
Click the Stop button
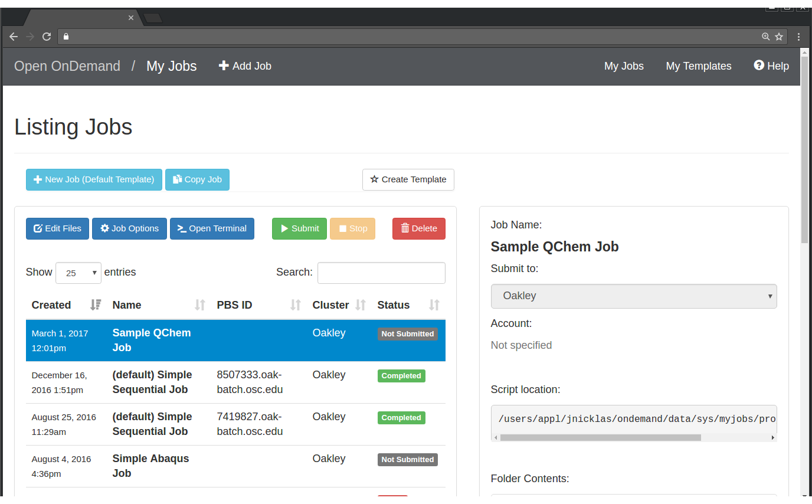tap(353, 228)
